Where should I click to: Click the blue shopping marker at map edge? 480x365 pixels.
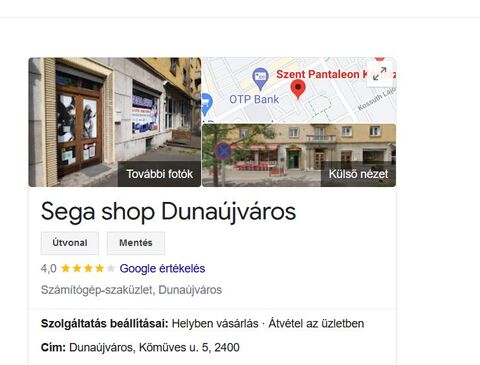[x=207, y=104]
